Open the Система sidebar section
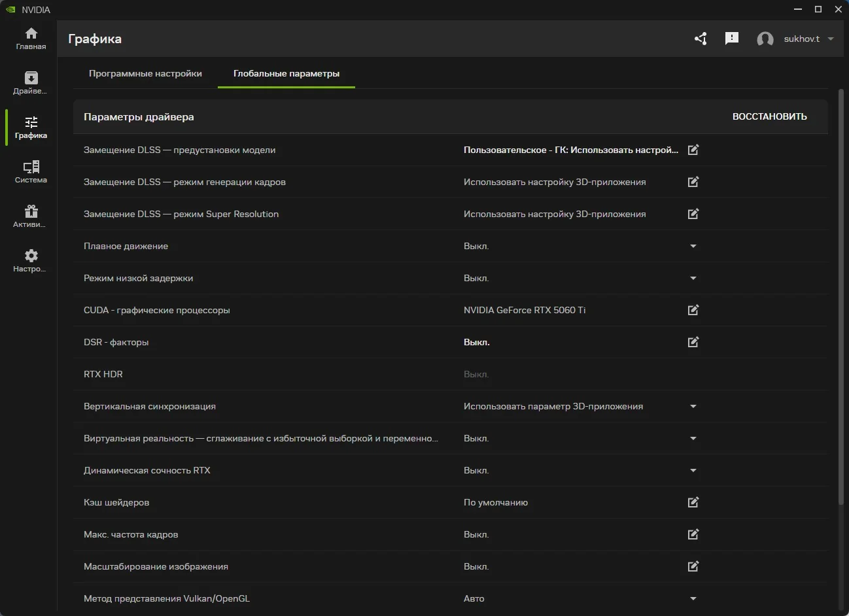This screenshot has height=616, width=849. (31, 172)
